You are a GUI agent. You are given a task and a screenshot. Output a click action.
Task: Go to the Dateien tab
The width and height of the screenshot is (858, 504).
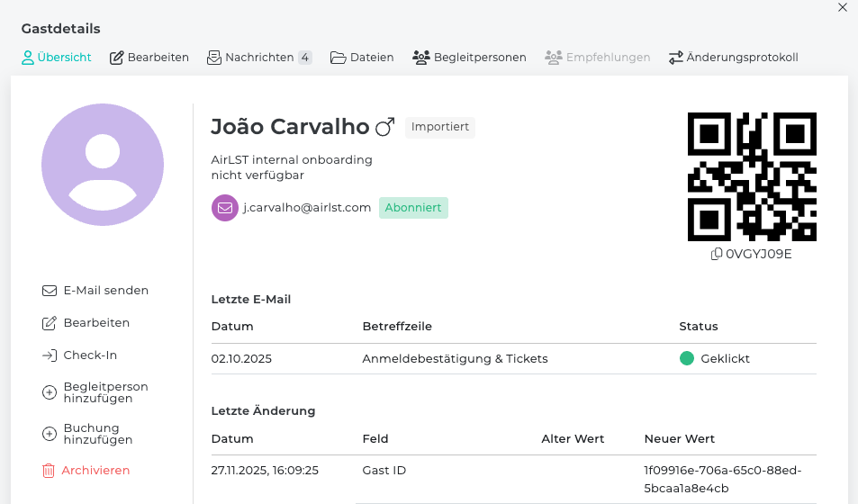tap(362, 58)
